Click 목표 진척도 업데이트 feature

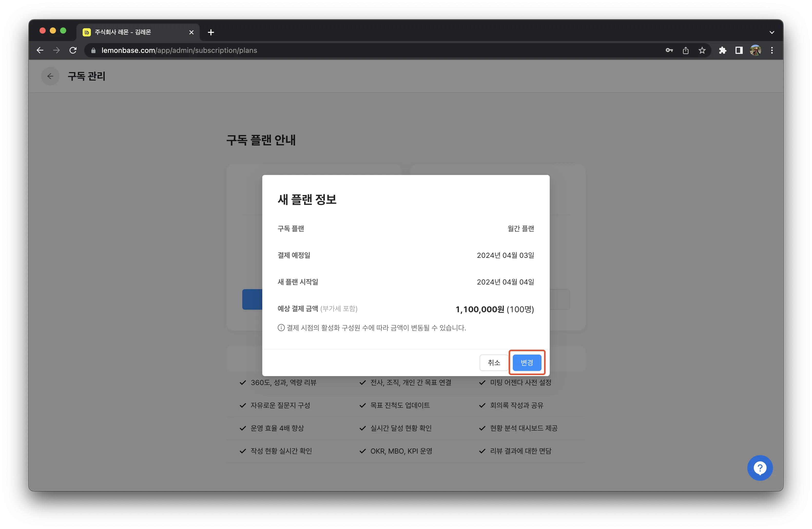pyautogui.click(x=400, y=405)
